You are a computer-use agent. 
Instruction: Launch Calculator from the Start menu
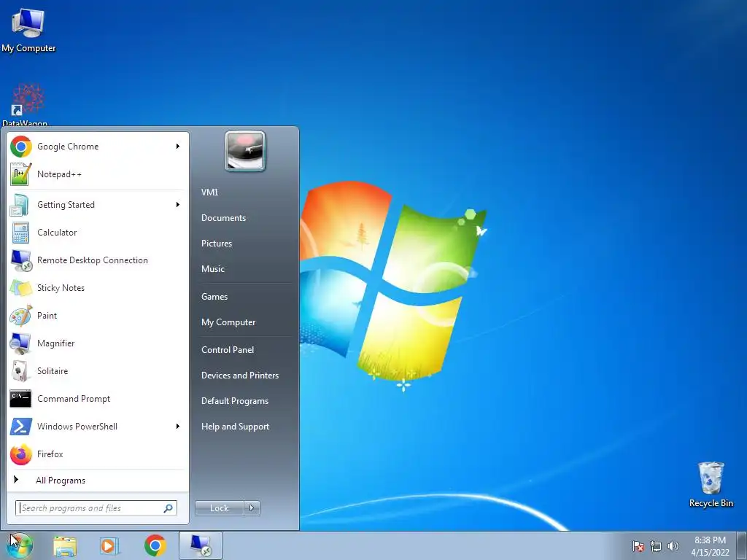click(98, 233)
